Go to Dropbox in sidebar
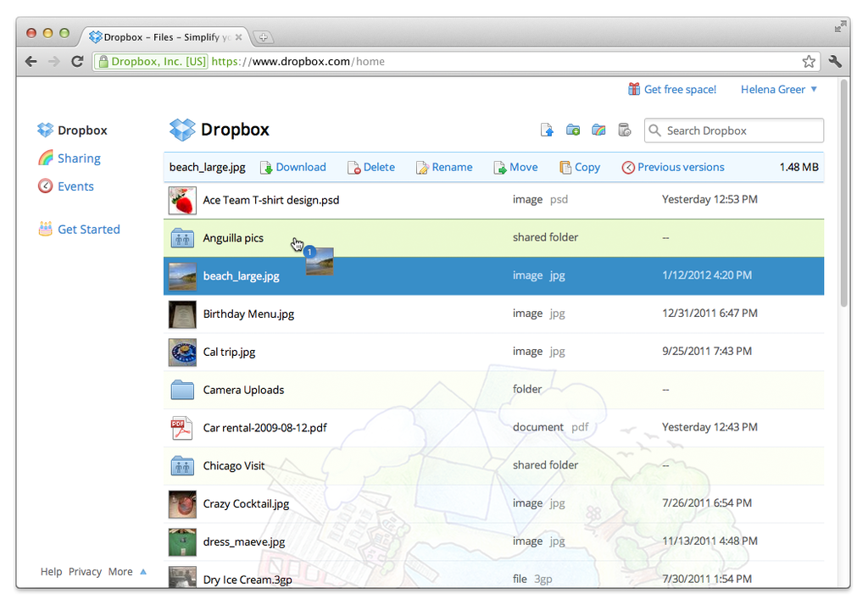The image size is (868, 605). click(82, 130)
